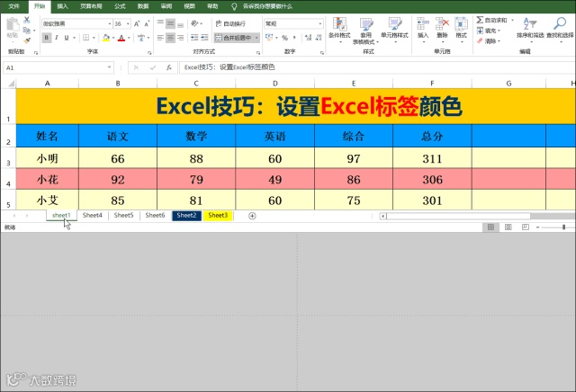Apply percent style with % icon
576x392 pixels.
click(x=284, y=38)
